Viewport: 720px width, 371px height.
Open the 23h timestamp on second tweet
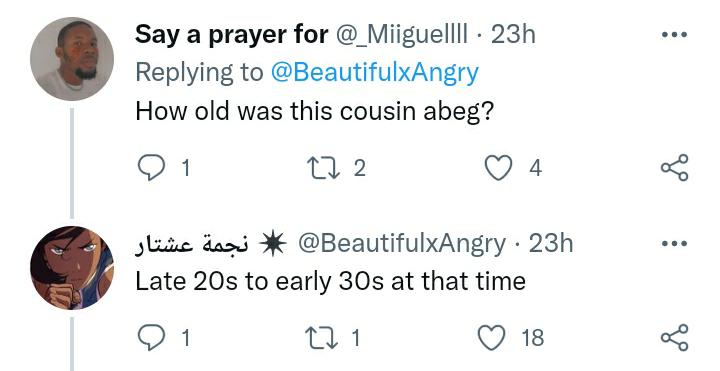point(551,244)
